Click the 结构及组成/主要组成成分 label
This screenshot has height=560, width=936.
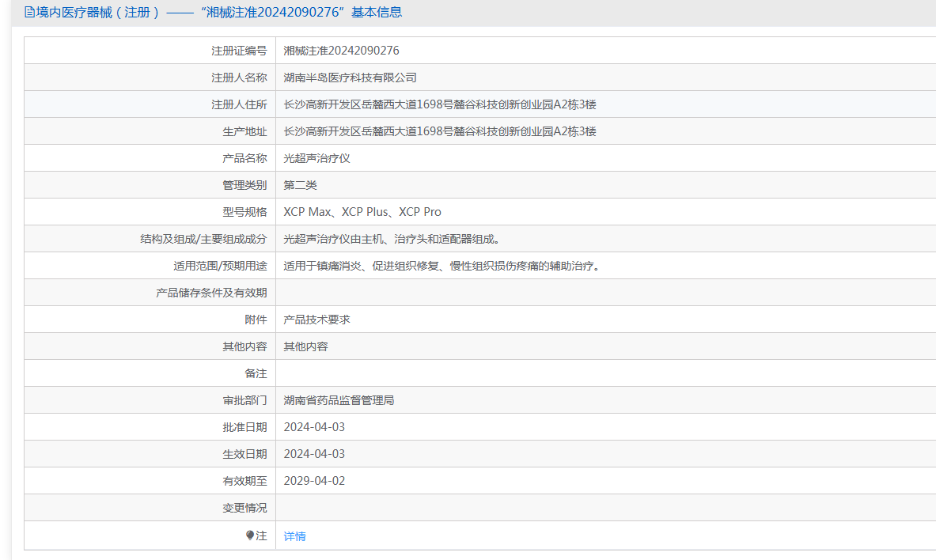tap(203, 239)
